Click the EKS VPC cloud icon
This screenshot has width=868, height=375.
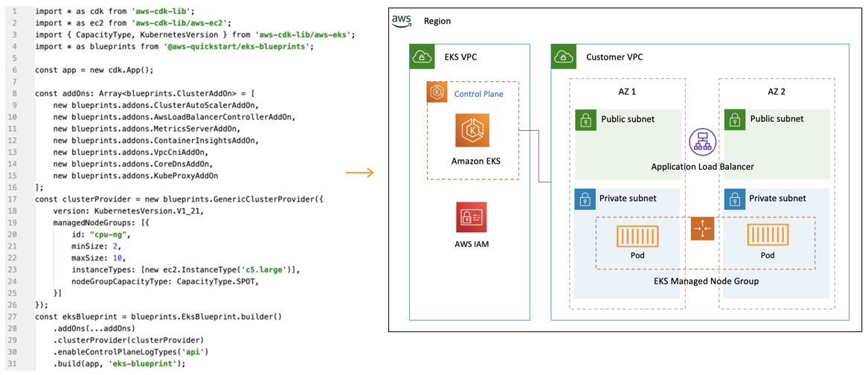(x=421, y=57)
